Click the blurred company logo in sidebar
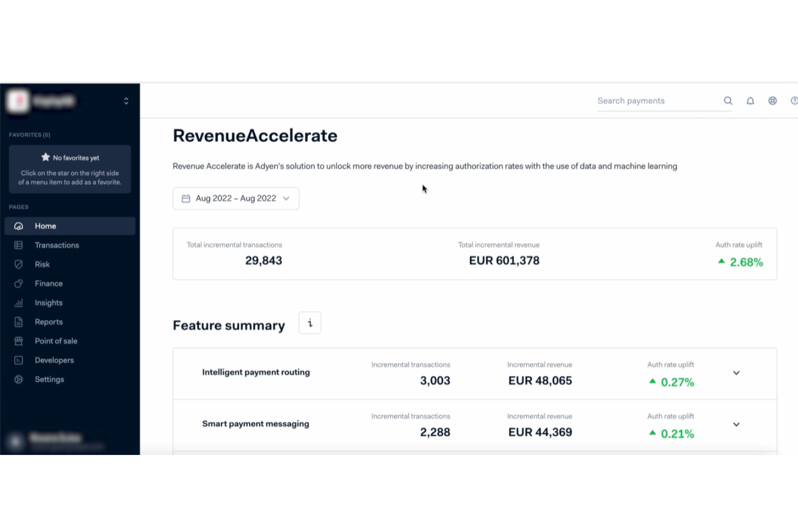 18,101
